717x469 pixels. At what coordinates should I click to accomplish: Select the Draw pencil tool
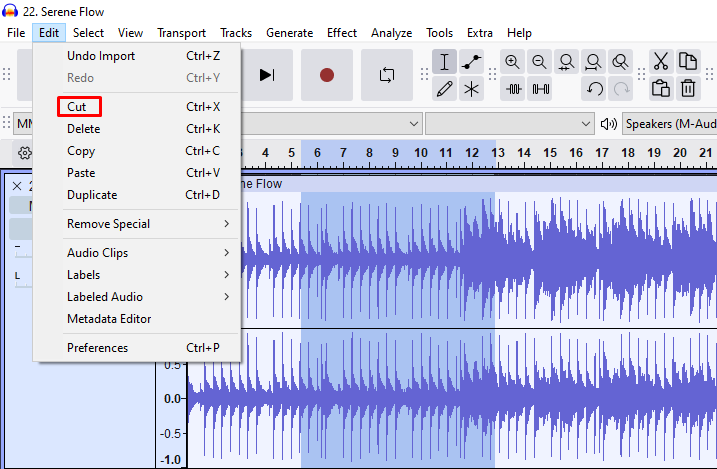(444, 89)
